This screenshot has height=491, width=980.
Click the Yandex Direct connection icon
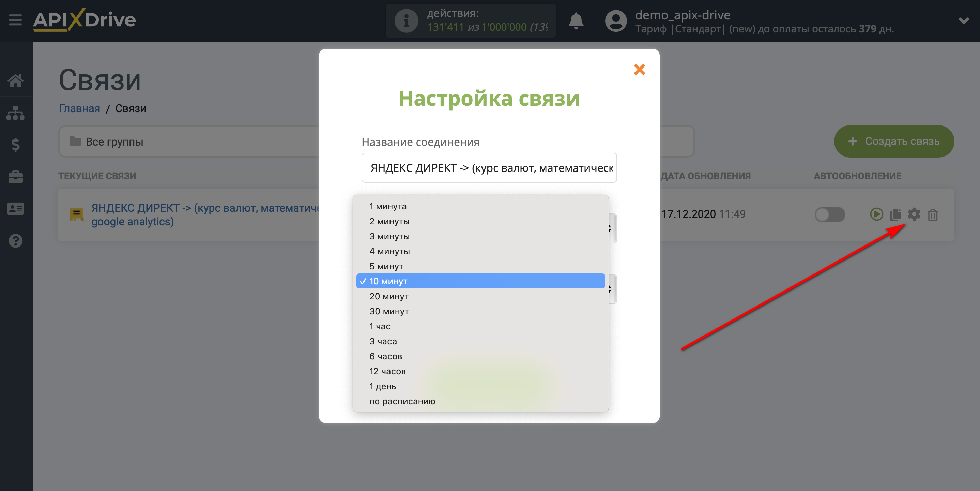click(x=76, y=214)
